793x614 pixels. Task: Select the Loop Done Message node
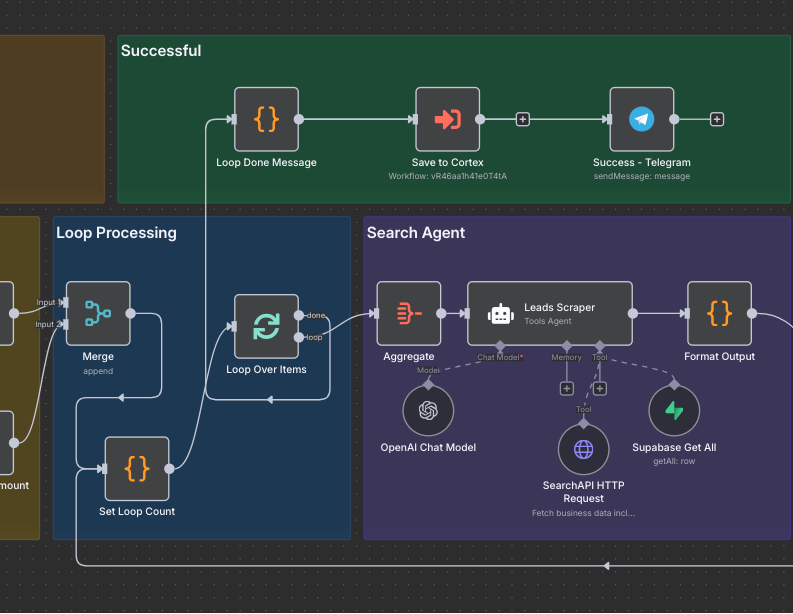click(266, 119)
